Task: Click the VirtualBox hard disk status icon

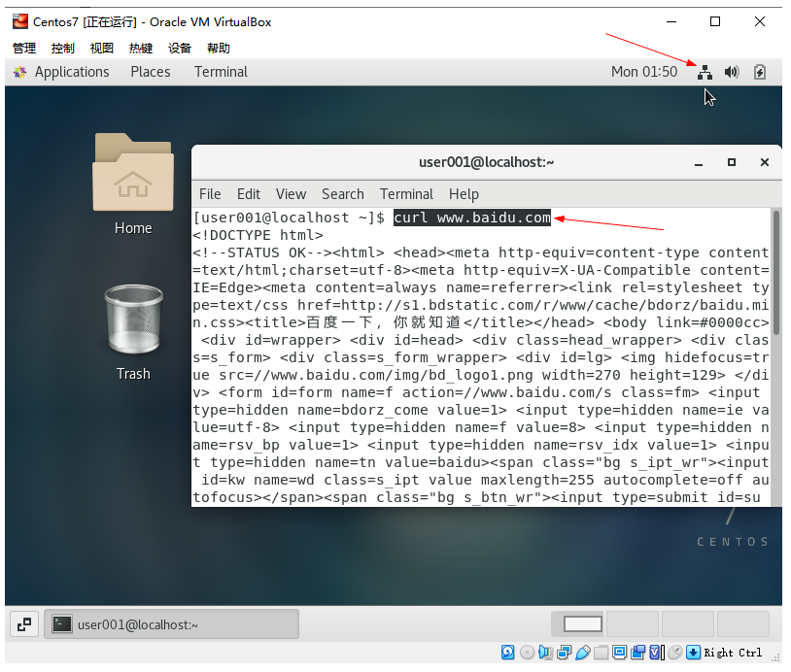Action: pos(507,652)
